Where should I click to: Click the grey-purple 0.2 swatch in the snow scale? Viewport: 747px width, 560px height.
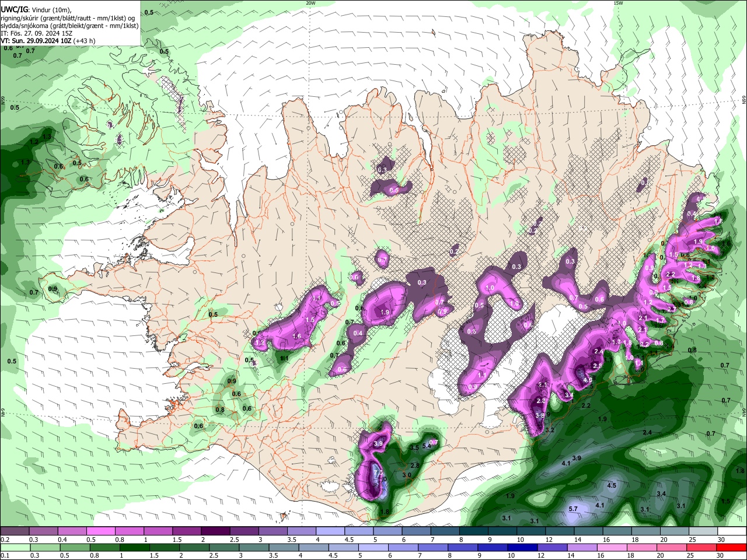click(x=15, y=531)
